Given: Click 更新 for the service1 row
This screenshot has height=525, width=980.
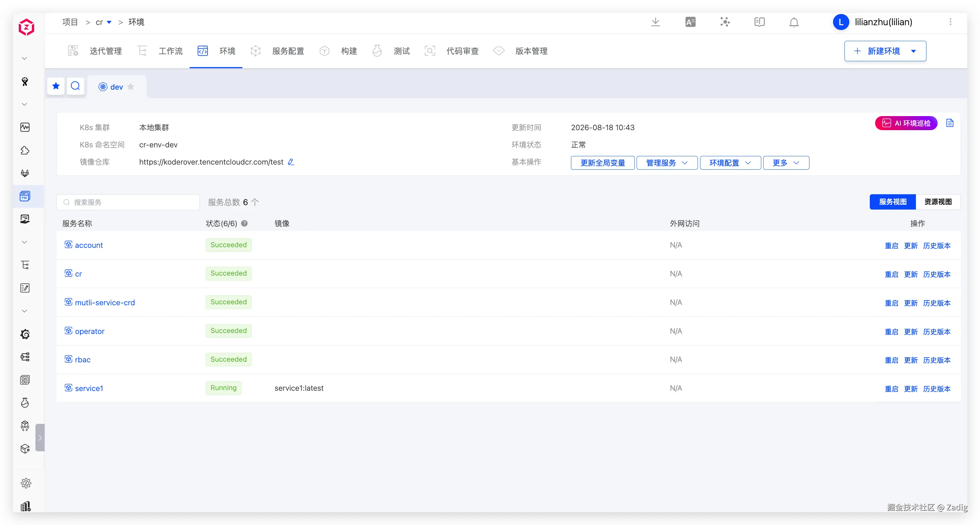Looking at the screenshot, I should (x=911, y=389).
